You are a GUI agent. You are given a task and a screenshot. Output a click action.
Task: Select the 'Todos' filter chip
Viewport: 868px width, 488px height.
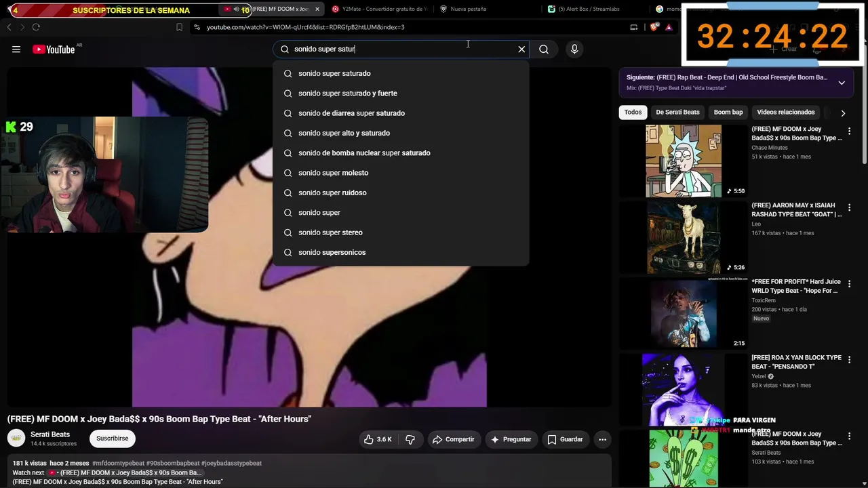click(633, 113)
